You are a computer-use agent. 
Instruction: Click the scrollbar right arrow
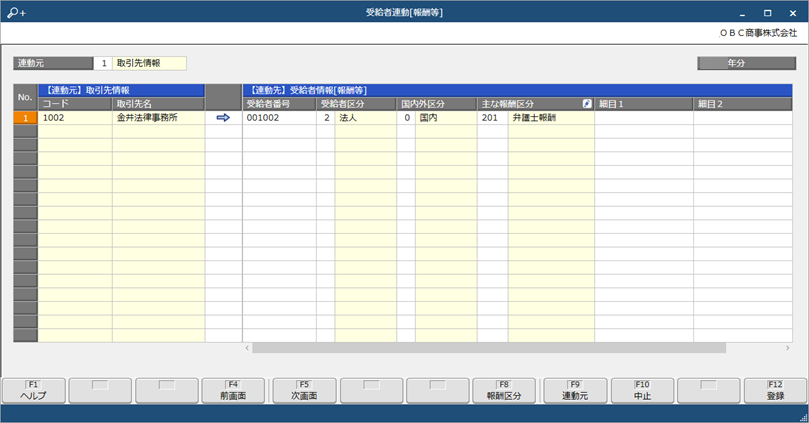point(787,348)
